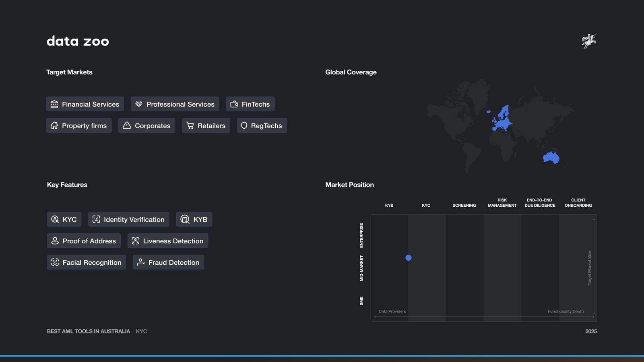Click the 2025 year label
Screen dimensions: 644x362
point(591,331)
